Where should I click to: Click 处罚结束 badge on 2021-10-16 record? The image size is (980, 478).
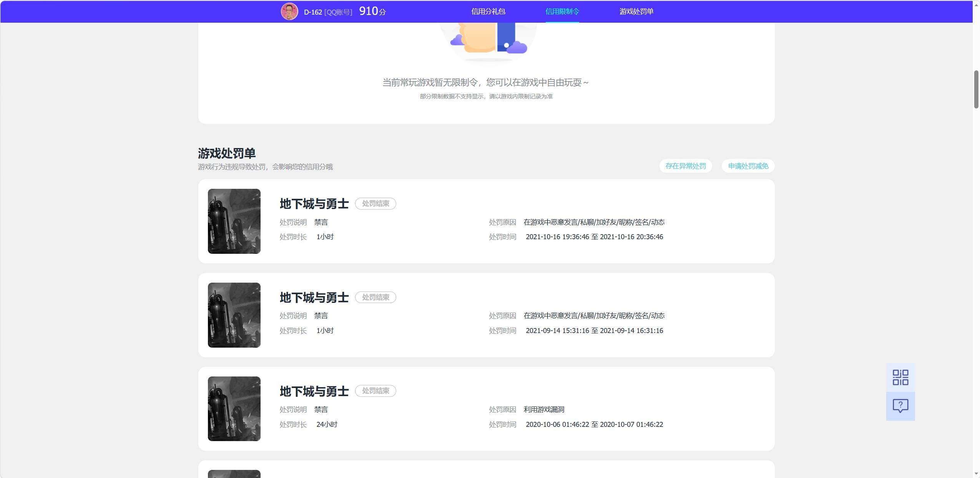pos(375,203)
